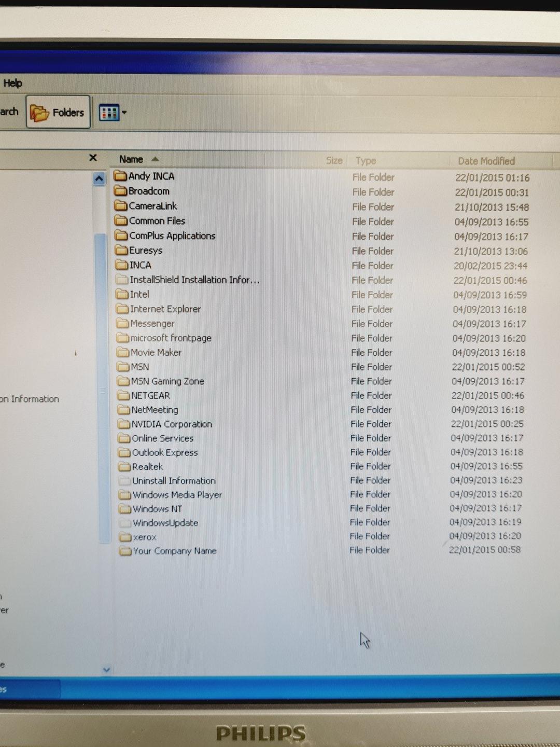Close the left folder pane

tap(93, 158)
